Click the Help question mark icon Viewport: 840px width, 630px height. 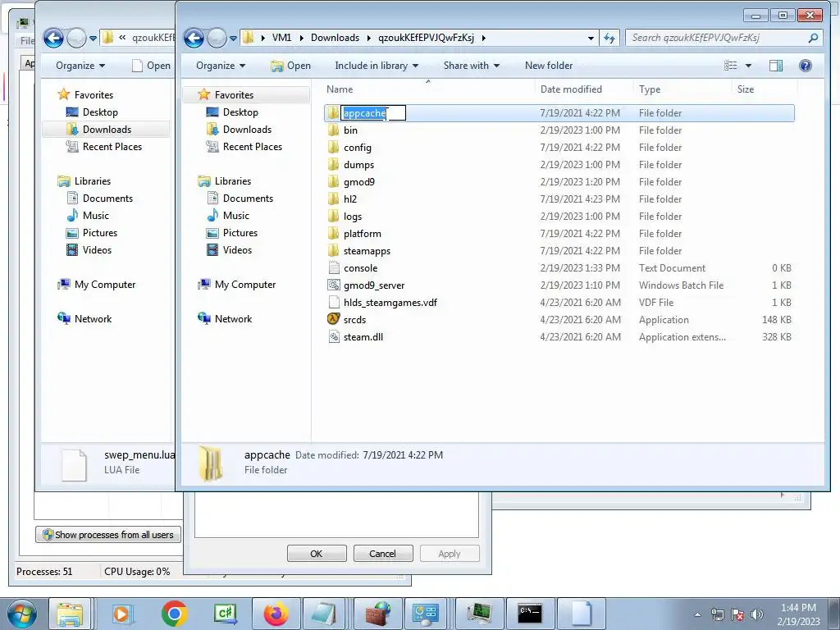coord(806,66)
